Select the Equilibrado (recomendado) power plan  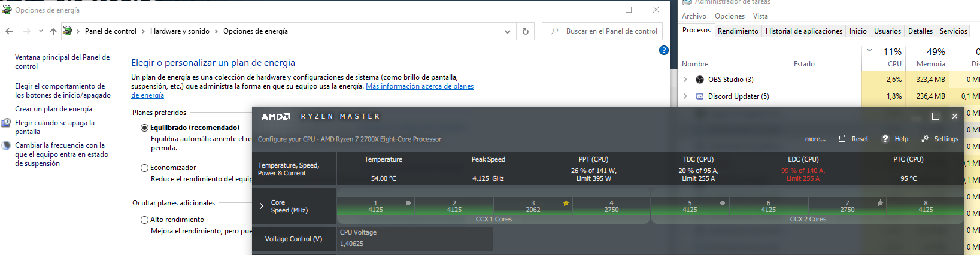(144, 127)
